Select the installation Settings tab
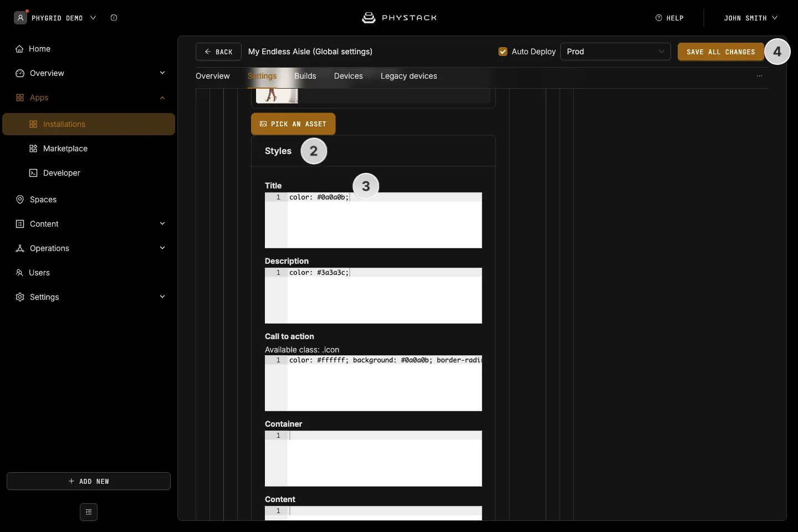 coord(262,76)
